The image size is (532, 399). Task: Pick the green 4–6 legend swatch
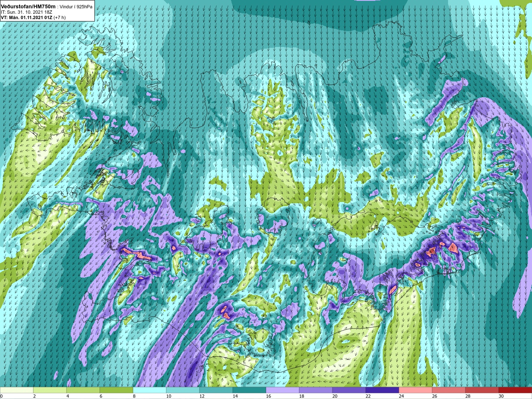pyautogui.click(x=83, y=390)
